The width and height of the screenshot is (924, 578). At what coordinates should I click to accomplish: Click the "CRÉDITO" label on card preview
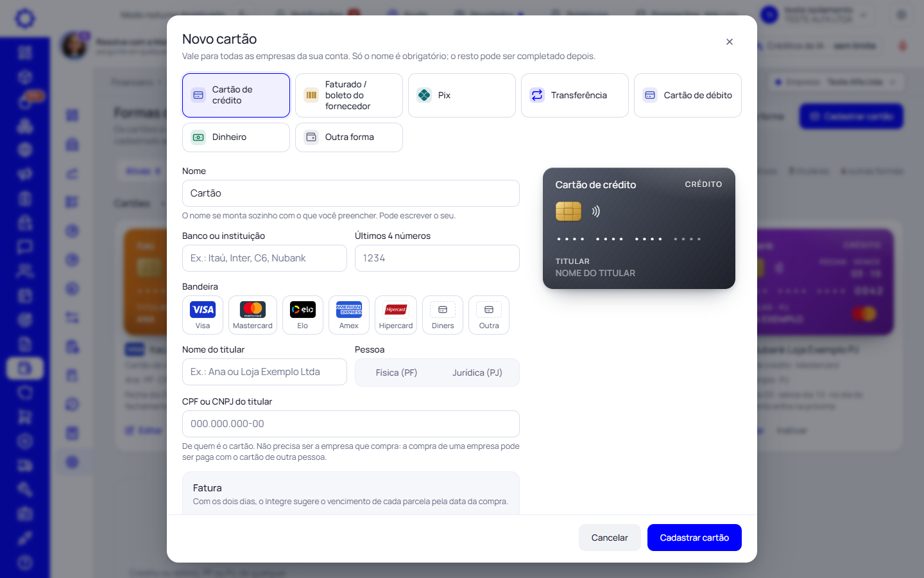click(703, 184)
